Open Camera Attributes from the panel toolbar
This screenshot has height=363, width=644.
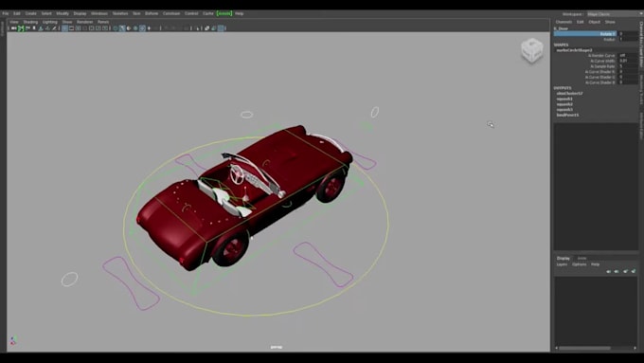(x=27, y=27)
